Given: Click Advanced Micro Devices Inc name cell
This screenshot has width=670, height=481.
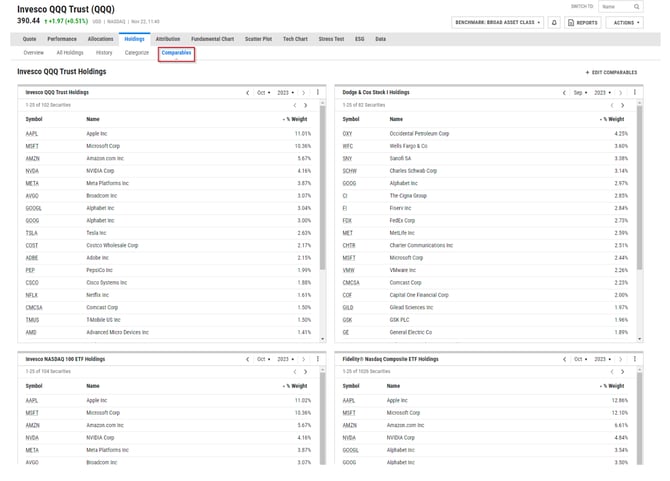Looking at the screenshot, I should (118, 332).
